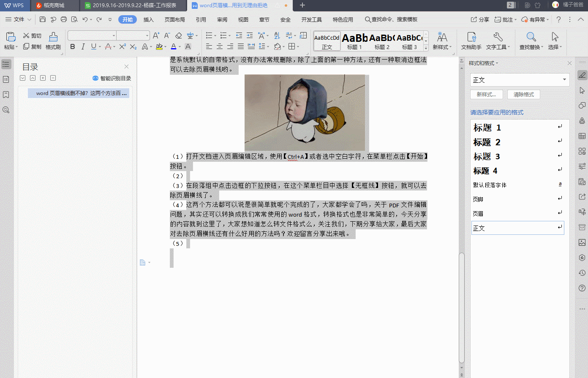
Task: Click the 清除格式 button in styles pane
Action: coord(524,95)
